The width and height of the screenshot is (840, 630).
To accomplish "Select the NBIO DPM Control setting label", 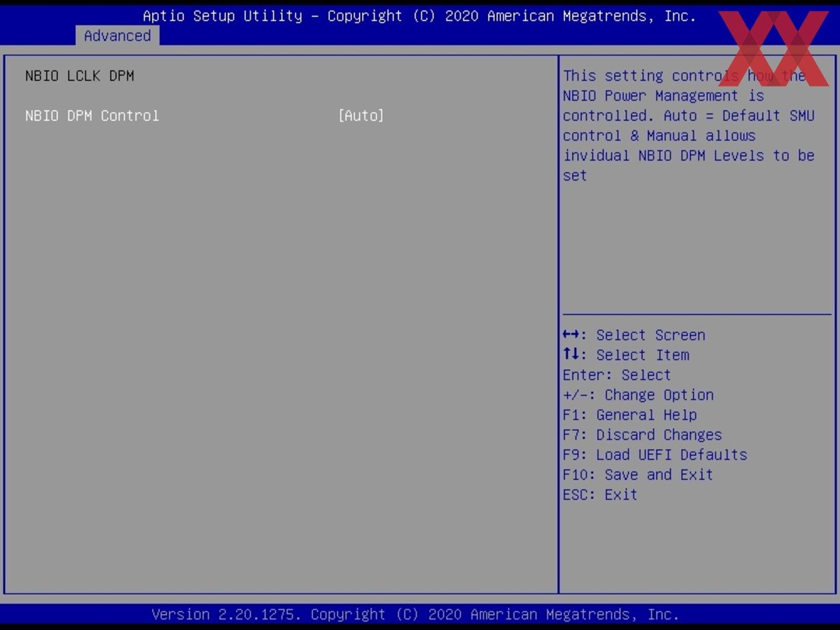I will click(x=92, y=115).
